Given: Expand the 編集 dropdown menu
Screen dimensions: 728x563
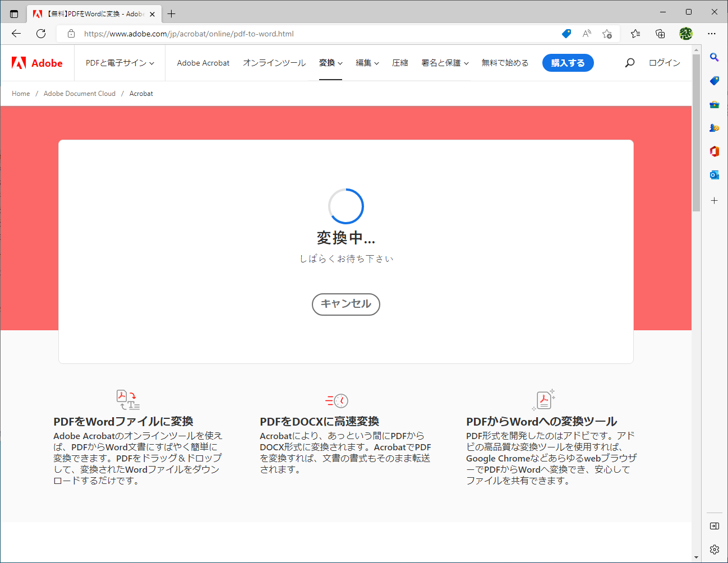Looking at the screenshot, I should (367, 63).
